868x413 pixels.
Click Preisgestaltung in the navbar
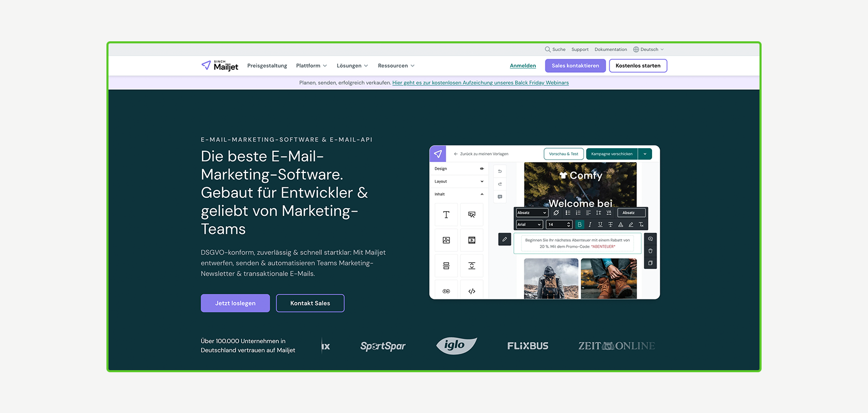point(267,66)
